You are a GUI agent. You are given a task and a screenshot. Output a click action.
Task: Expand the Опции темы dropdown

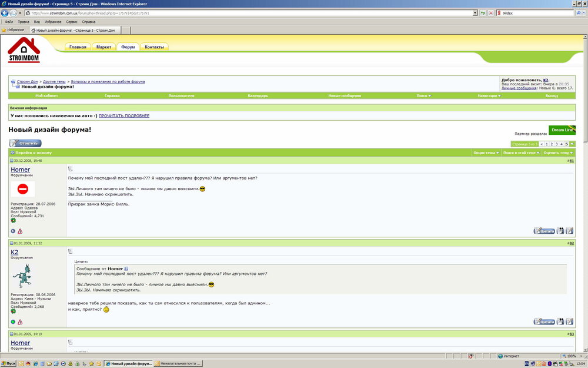coord(486,153)
